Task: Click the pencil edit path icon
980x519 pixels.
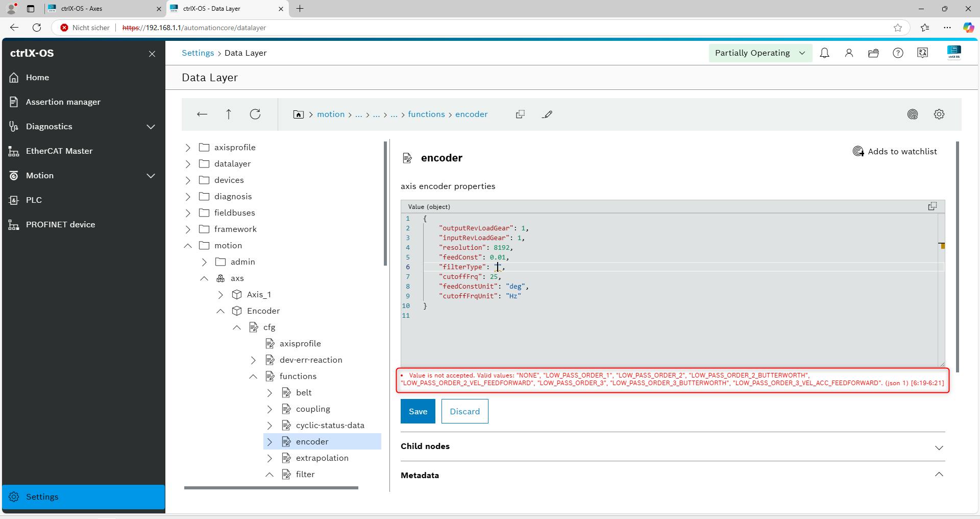Action: (x=547, y=114)
